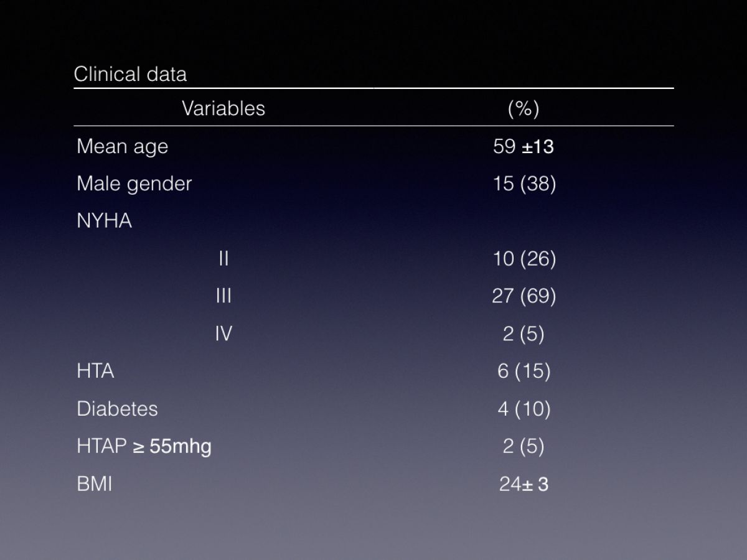This screenshot has width=747, height=560.
Task: Click the '10 (26)' value
Action: (x=524, y=259)
